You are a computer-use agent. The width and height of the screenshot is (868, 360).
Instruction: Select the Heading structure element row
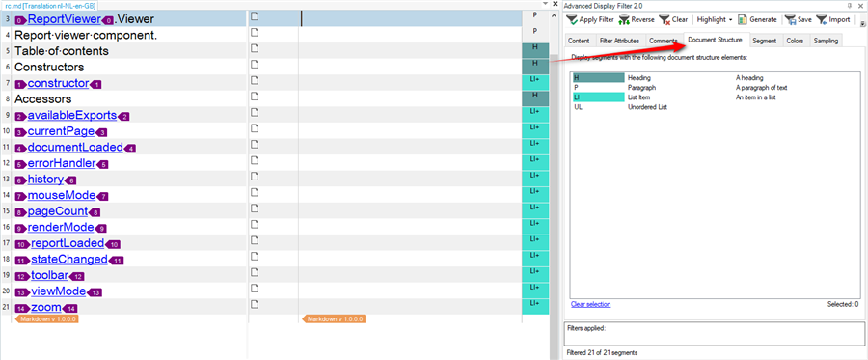pos(716,78)
